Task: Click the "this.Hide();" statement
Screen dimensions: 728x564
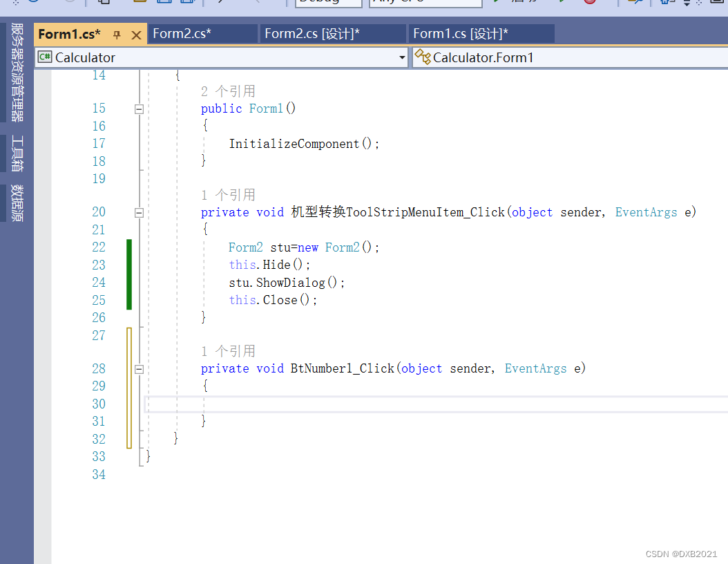Action: pos(269,265)
